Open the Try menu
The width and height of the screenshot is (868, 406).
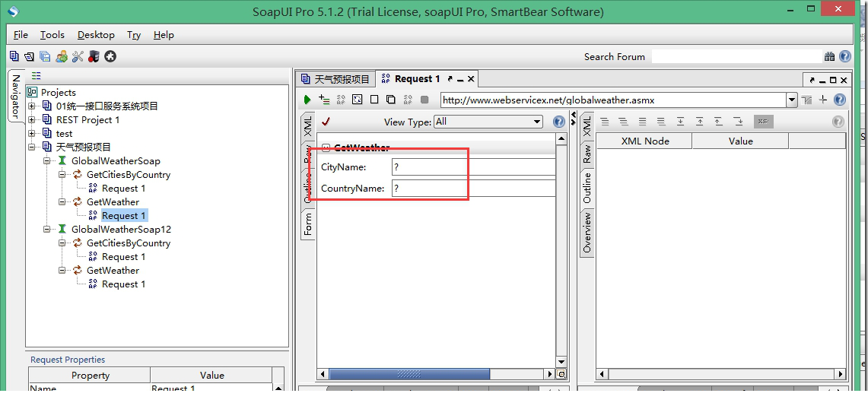click(133, 35)
